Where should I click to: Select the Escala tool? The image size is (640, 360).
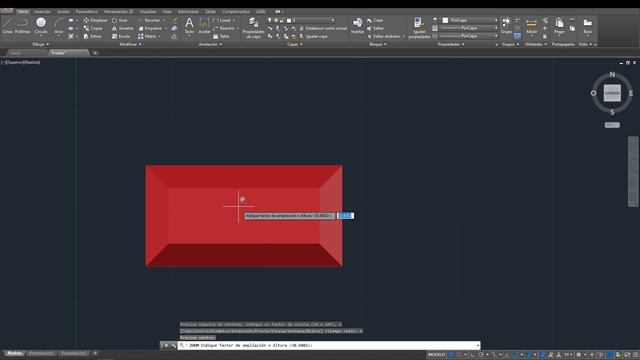click(x=121, y=36)
